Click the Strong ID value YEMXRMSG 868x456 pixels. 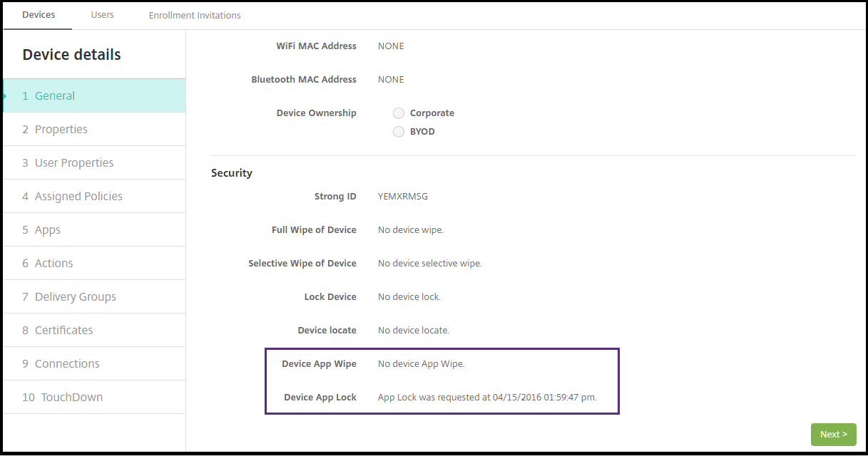403,197
